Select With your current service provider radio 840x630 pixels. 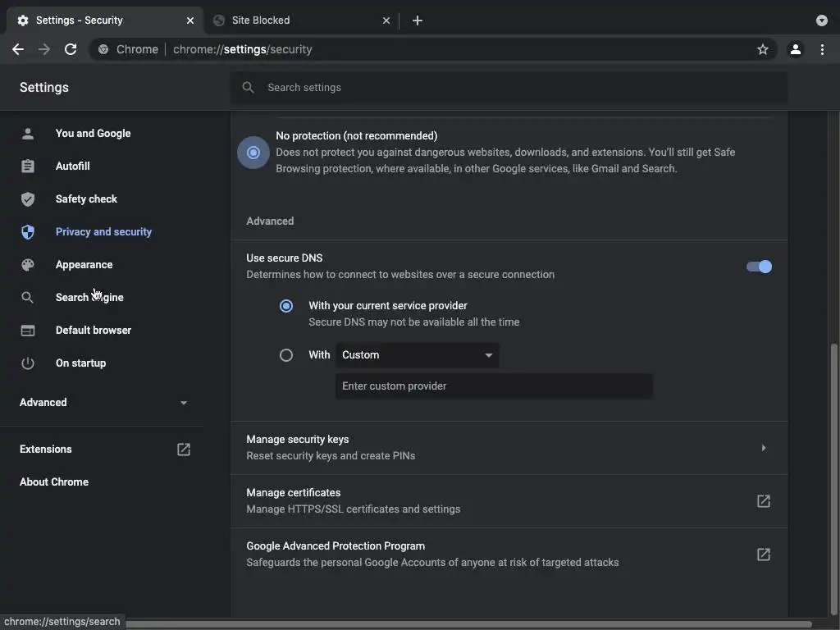click(x=286, y=306)
